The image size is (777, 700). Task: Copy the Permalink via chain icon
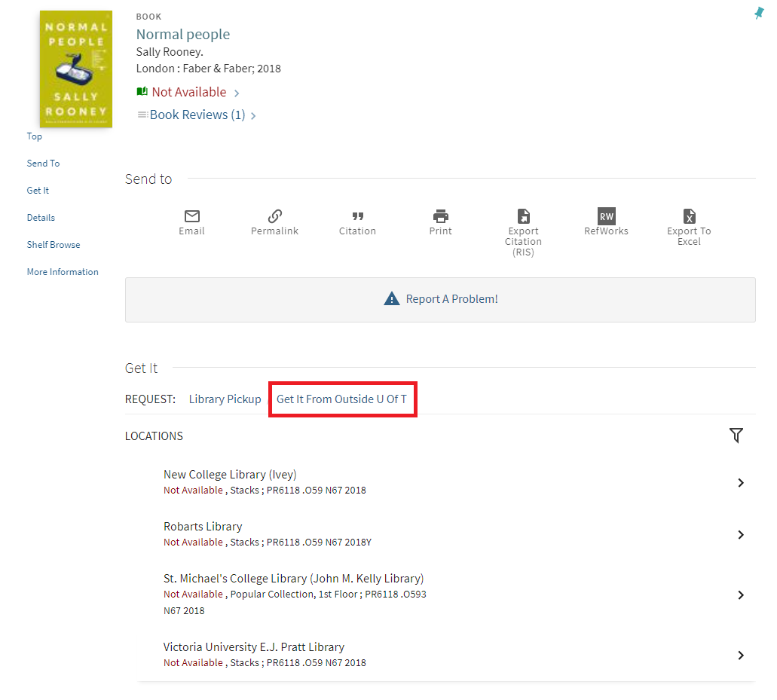point(275,216)
